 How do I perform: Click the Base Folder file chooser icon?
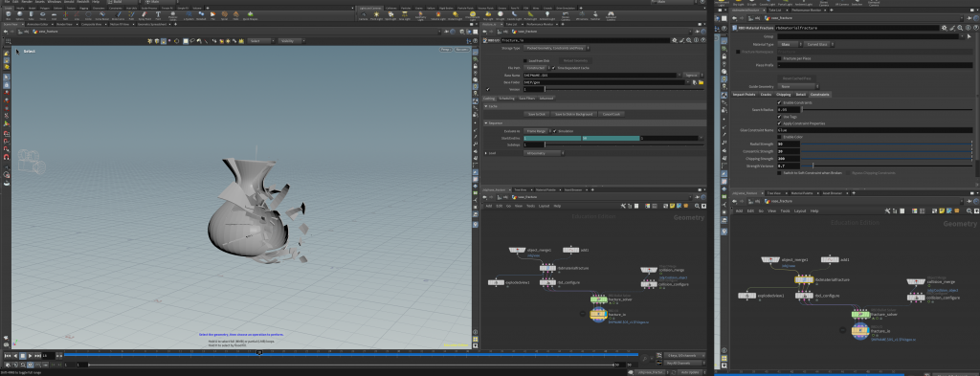pos(701,82)
